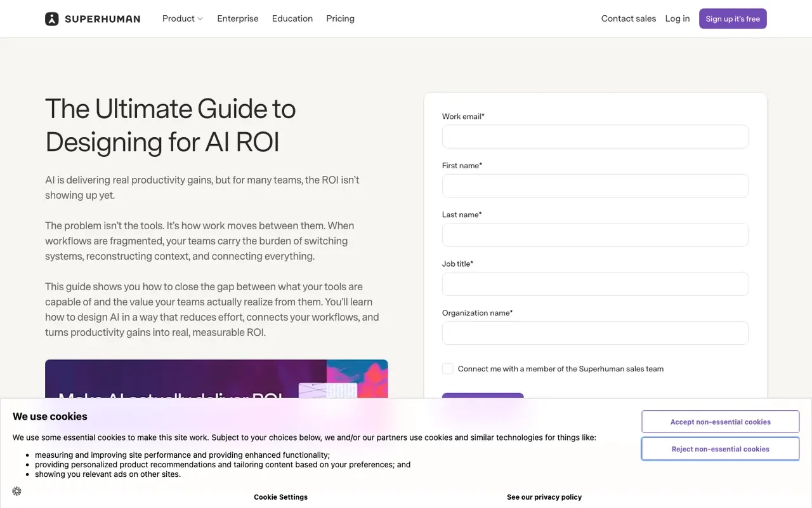Viewport: 812px width, 508px height.
Task: Click Sign up it's free button
Action: pos(733,18)
